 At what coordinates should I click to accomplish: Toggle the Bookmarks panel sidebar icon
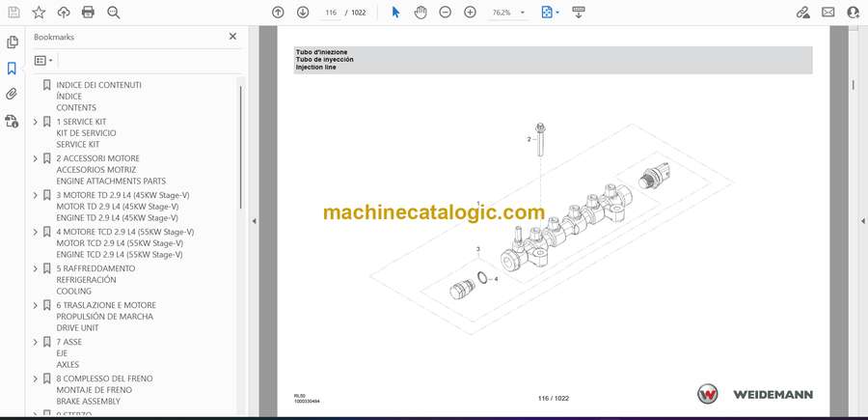pos(12,69)
